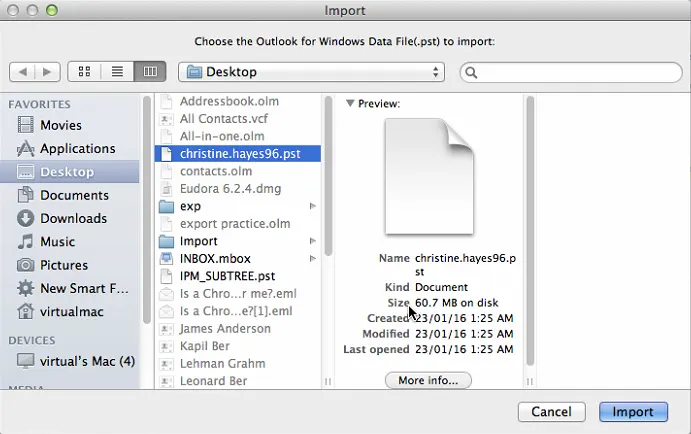Expand the exp folder arrow
Screen dimensions: 691x434
click(x=312, y=206)
